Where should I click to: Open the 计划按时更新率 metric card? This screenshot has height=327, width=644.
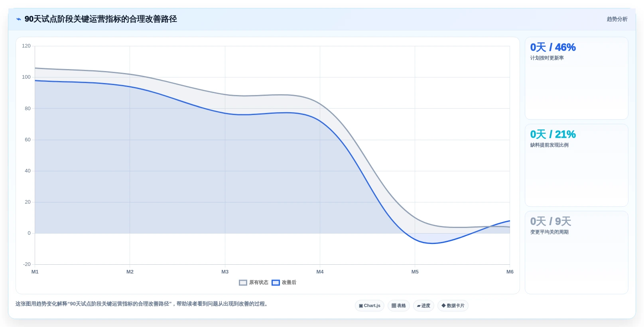click(577, 78)
